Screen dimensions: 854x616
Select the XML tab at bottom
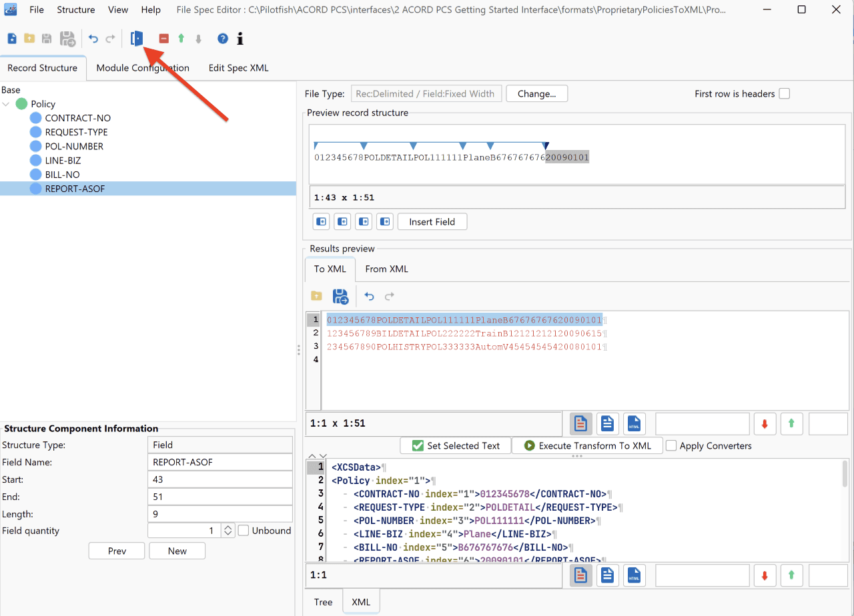point(361,602)
